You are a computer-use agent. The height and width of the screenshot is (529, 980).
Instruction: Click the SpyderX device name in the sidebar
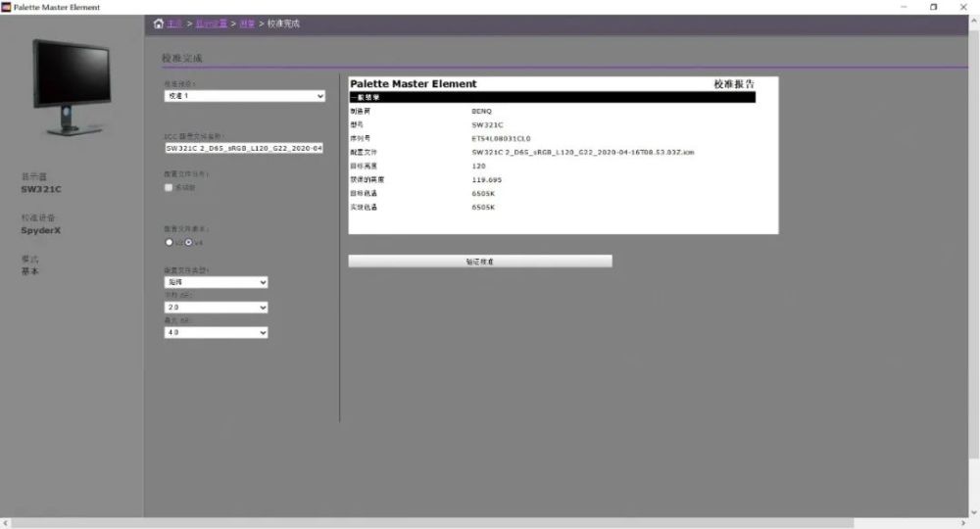tap(40, 230)
